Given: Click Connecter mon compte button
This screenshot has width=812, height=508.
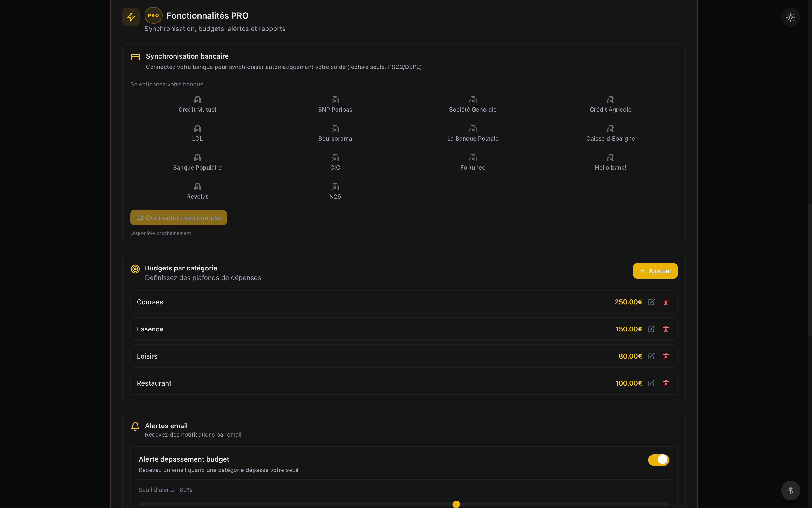Looking at the screenshot, I should click(179, 218).
